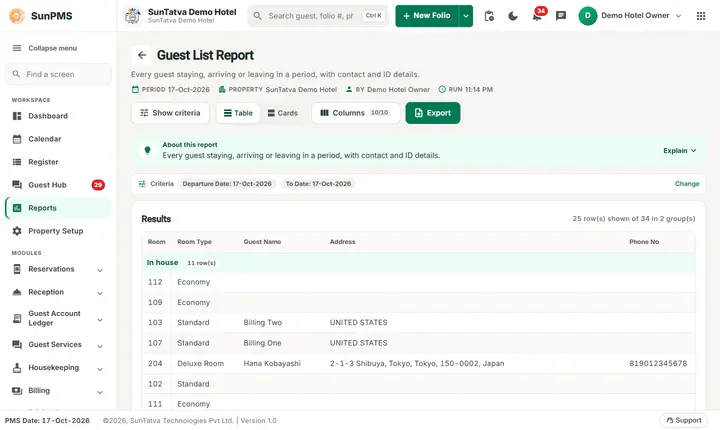This screenshot has width=720, height=430.
Task: Click the SunPMS logo icon
Action: click(17, 16)
